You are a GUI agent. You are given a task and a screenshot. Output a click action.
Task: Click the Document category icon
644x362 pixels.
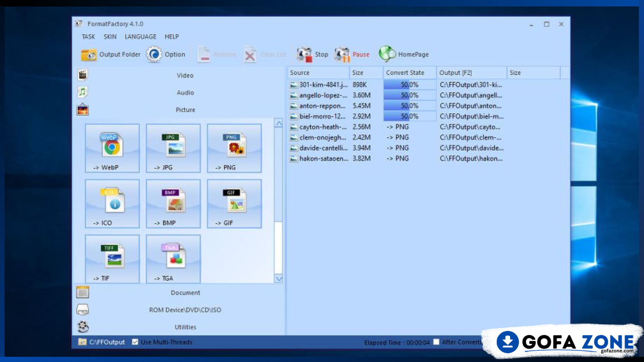coord(83,292)
